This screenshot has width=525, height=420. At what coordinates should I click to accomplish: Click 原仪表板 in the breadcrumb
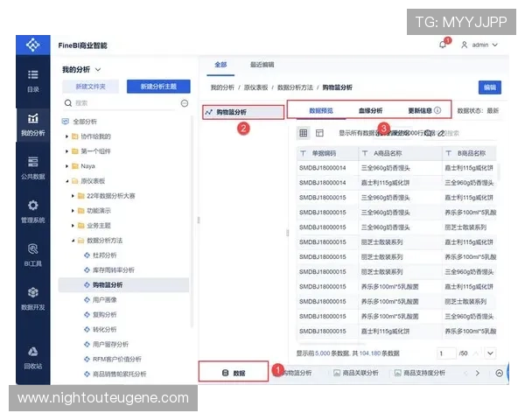pos(255,87)
